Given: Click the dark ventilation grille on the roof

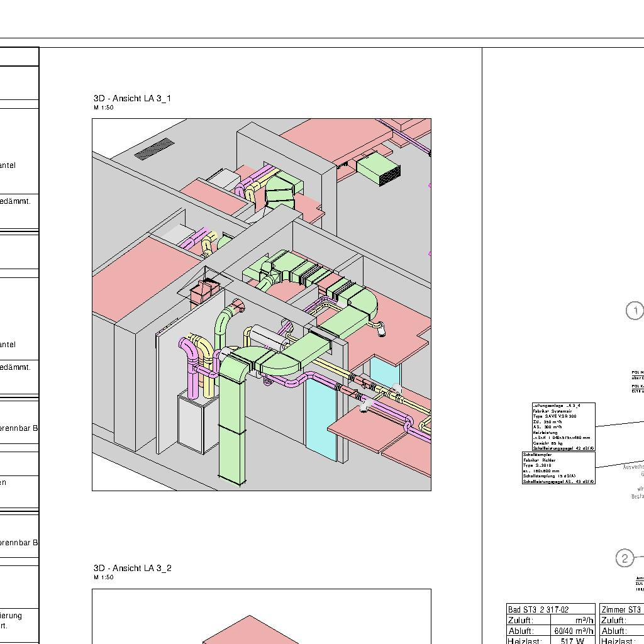Looking at the screenshot, I should tap(153, 148).
